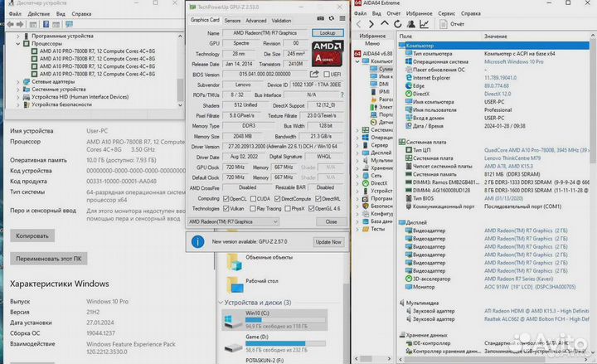The image size is (597, 364).
Task: Switch to Sensors tab in GPU-Z
Action: 232,21
